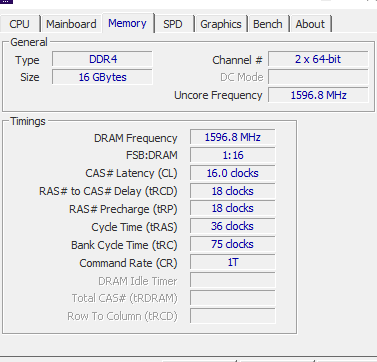Image resolution: width=377 pixels, height=362 pixels.
Task: Click the DRAM Frequency value field
Action: pos(233,137)
